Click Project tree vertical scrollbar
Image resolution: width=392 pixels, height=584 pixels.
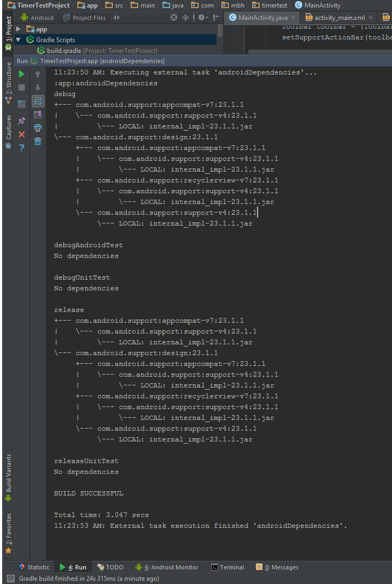coord(220,31)
